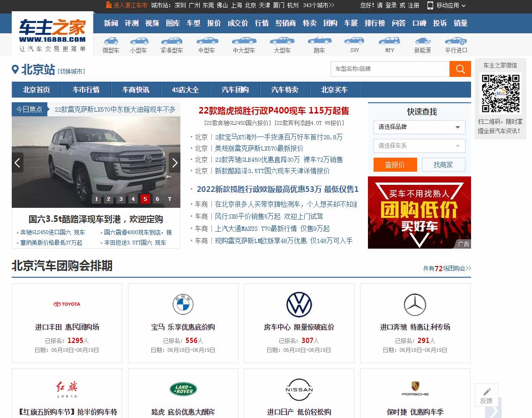Click the 跑车 sports car icon

[320, 40]
